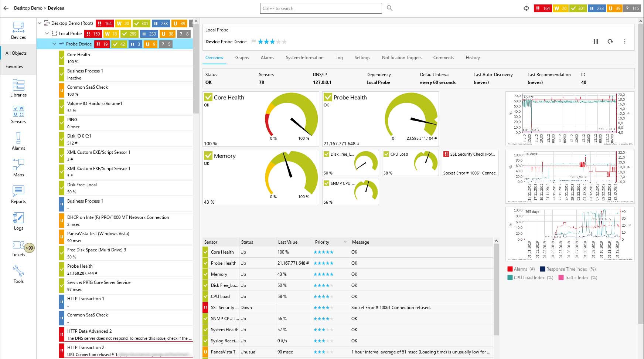644x359 pixels.
Task: Click the search magnifier icon
Action: coord(389,8)
